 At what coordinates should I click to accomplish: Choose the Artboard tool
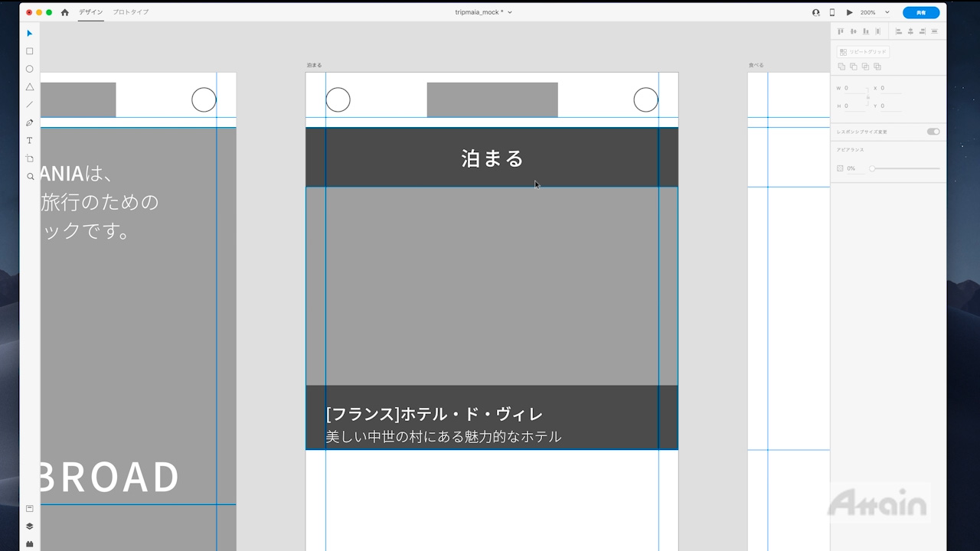pos(30,158)
